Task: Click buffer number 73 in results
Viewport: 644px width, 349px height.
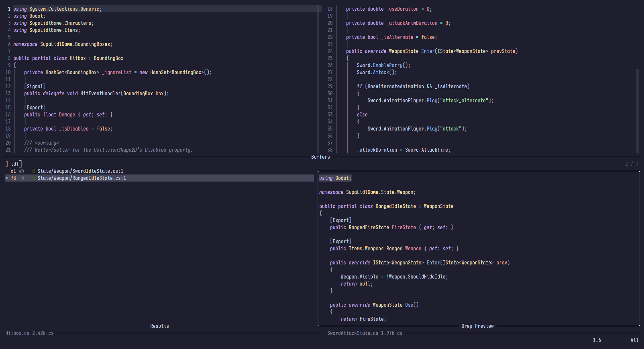Action: [x=13, y=178]
